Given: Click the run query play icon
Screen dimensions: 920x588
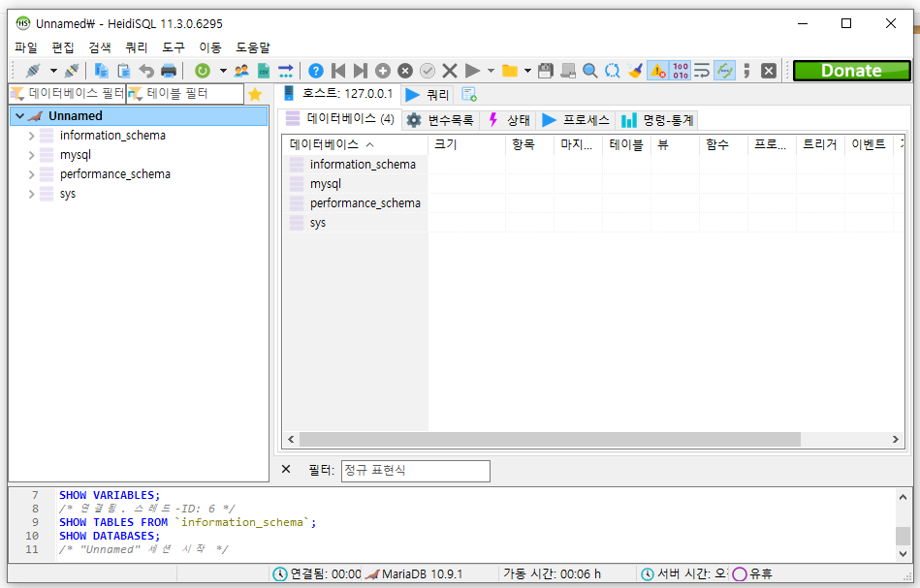Looking at the screenshot, I should pyautogui.click(x=472, y=71).
